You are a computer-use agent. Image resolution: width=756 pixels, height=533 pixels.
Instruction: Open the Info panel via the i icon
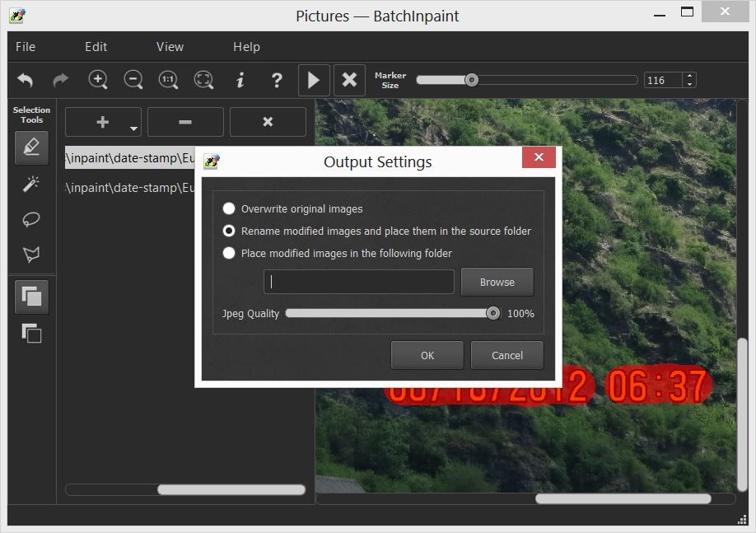point(240,80)
